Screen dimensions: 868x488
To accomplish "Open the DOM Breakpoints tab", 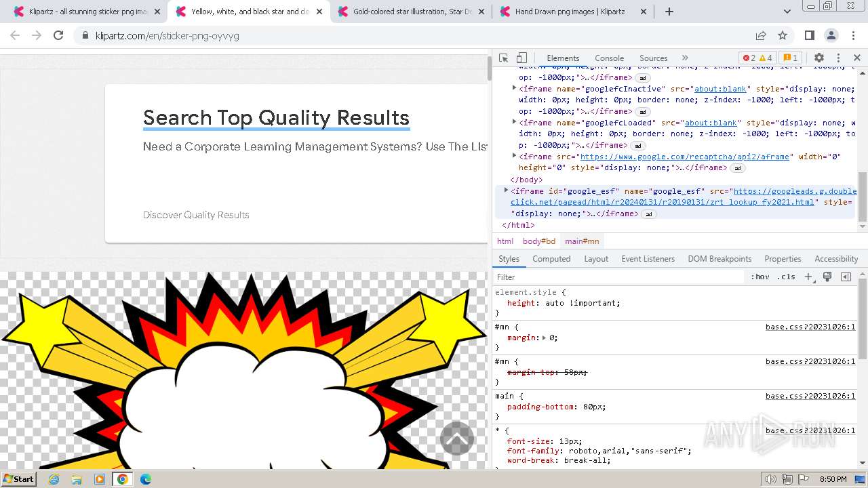I will (719, 258).
